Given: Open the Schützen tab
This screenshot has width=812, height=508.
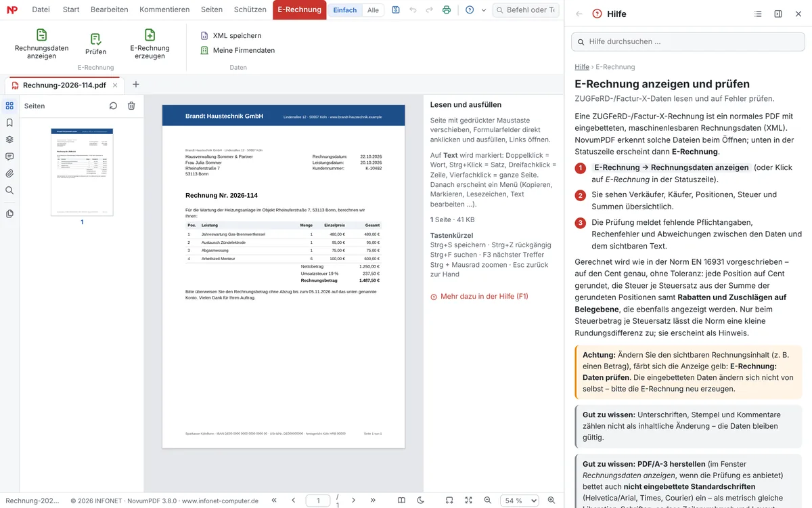Looking at the screenshot, I should pos(250,9).
